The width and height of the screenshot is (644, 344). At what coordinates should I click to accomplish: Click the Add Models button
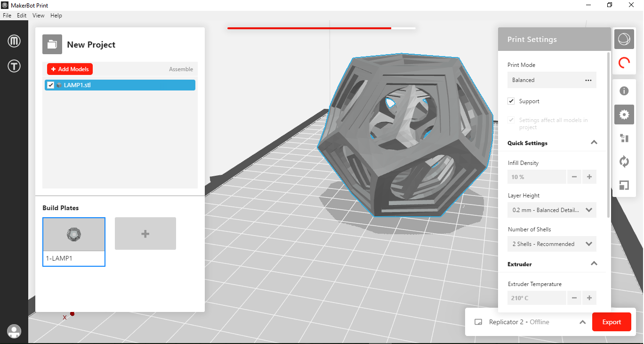70,69
